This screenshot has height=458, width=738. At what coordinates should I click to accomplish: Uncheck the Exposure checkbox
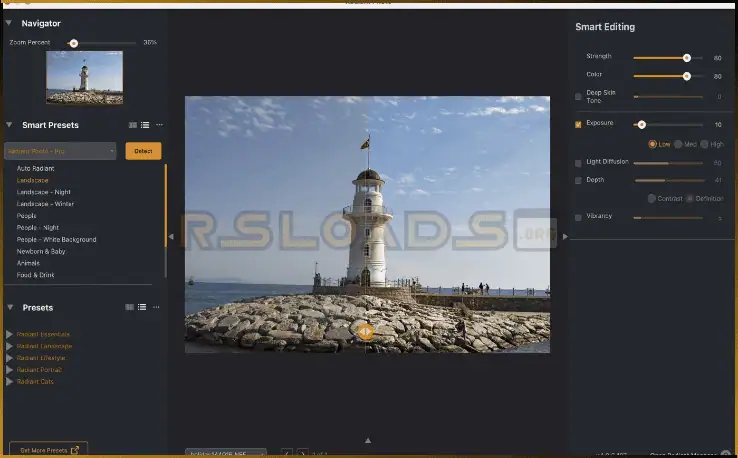pos(578,124)
